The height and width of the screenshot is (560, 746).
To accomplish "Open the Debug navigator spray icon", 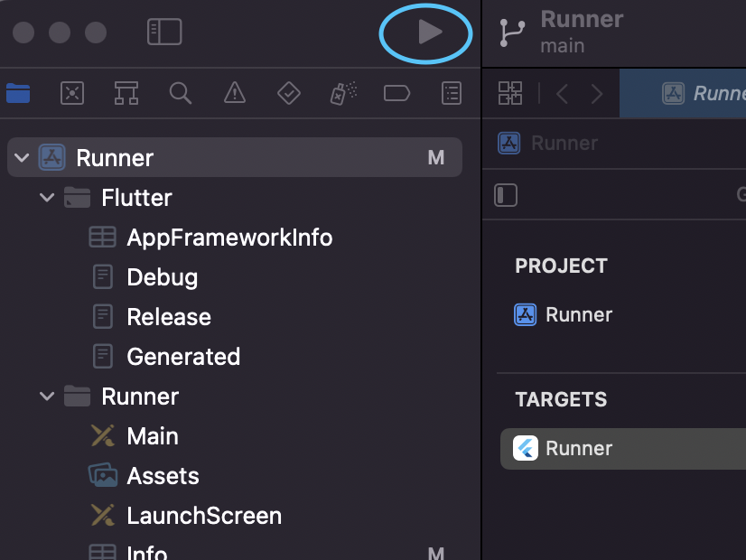I will tap(343, 93).
